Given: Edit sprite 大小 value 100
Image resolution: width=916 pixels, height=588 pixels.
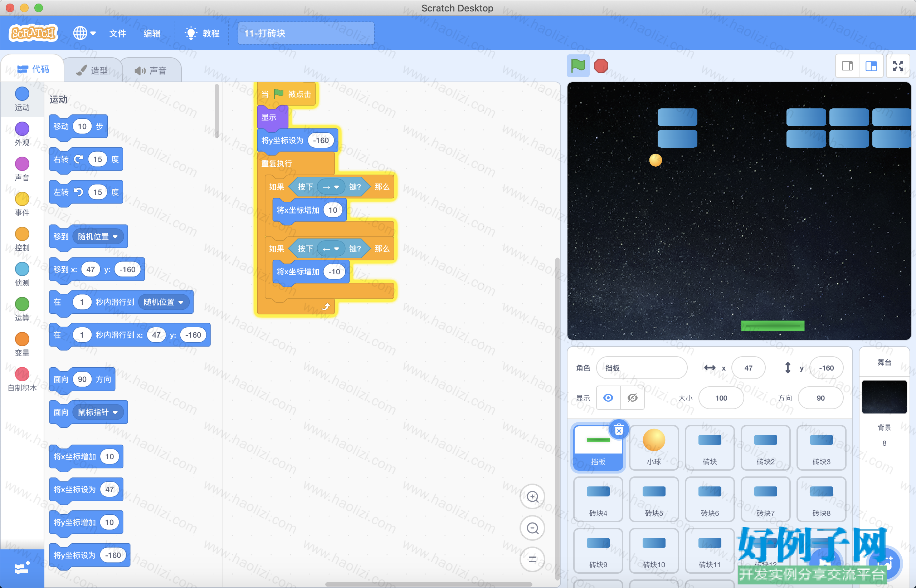Looking at the screenshot, I should point(721,398).
